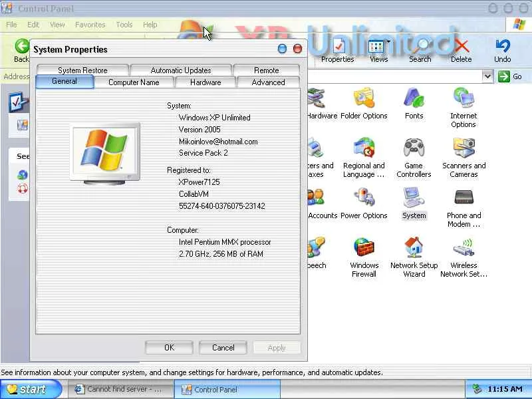Open the Edit menu

point(33,25)
